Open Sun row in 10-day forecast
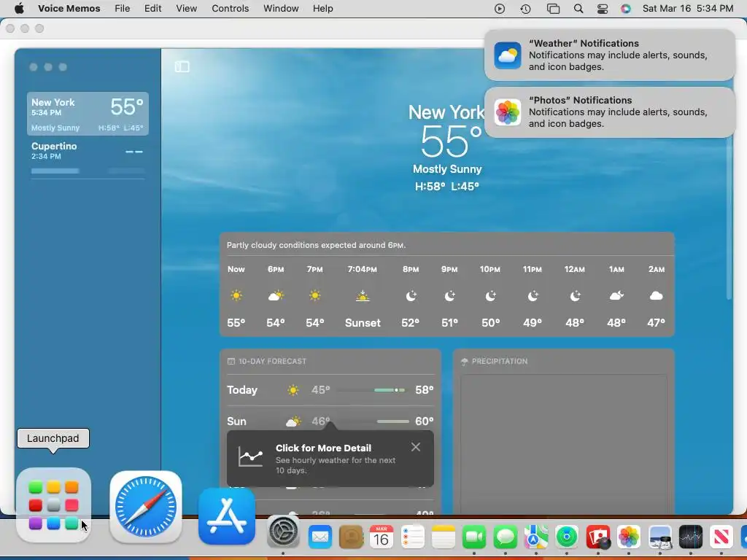The image size is (747, 560). coord(330,421)
